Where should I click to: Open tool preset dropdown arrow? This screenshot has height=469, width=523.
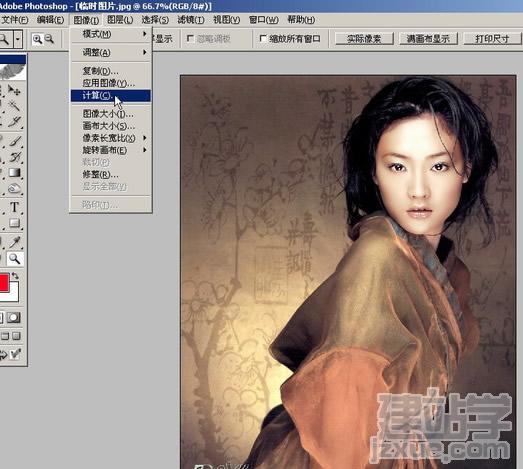(18, 39)
